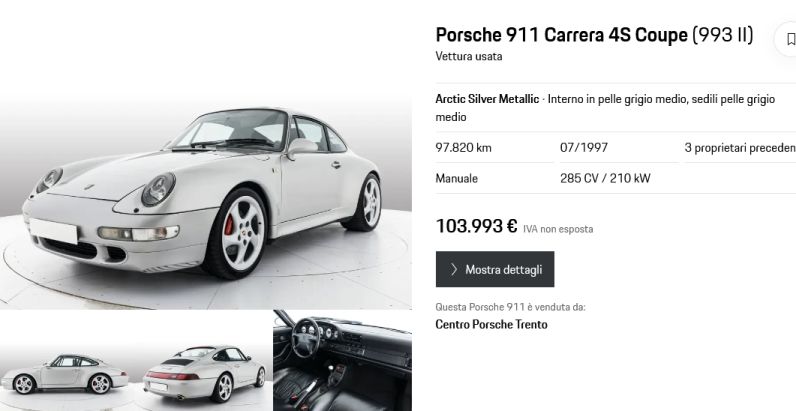Click the 285 CV / 210 kW power value
Screen dimensions: 796x411
click(605, 179)
